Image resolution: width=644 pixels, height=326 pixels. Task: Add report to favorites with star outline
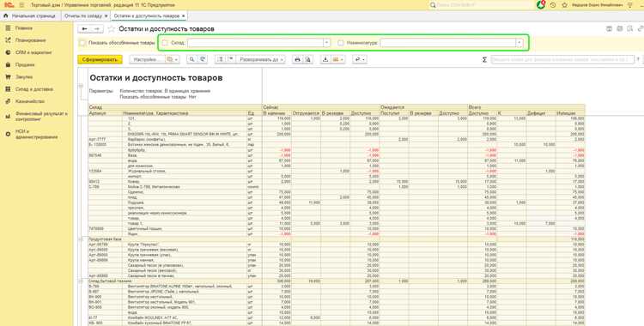pyautogui.click(x=111, y=29)
